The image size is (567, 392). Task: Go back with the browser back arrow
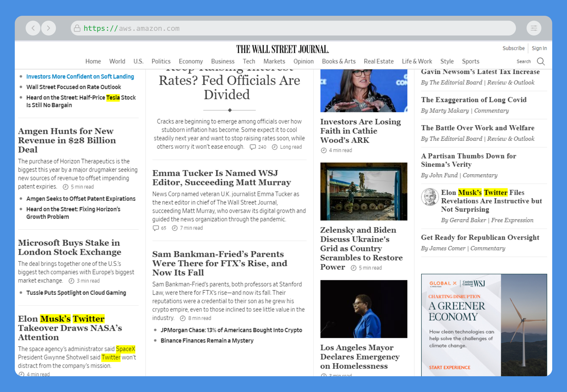[x=33, y=28]
